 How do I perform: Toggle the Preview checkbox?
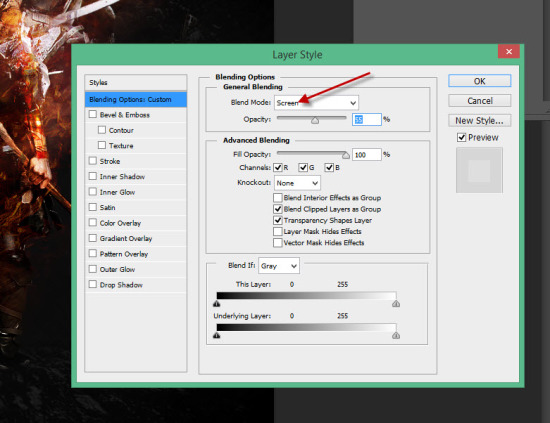[x=462, y=137]
